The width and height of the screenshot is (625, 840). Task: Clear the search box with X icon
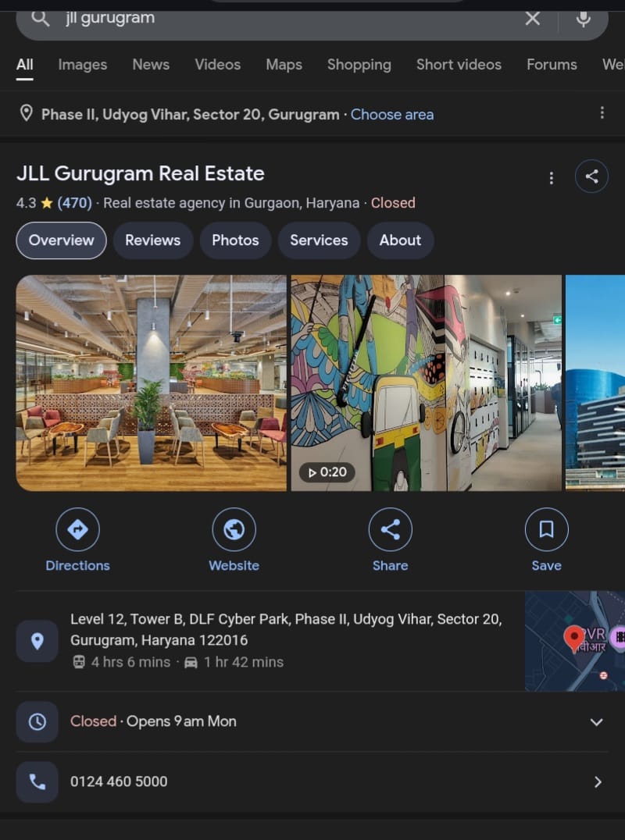tap(532, 19)
